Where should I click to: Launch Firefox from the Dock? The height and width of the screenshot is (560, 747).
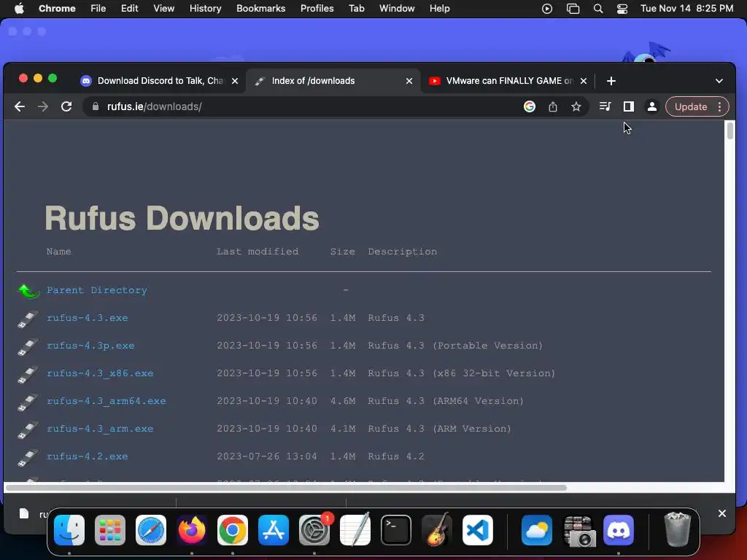click(x=192, y=530)
